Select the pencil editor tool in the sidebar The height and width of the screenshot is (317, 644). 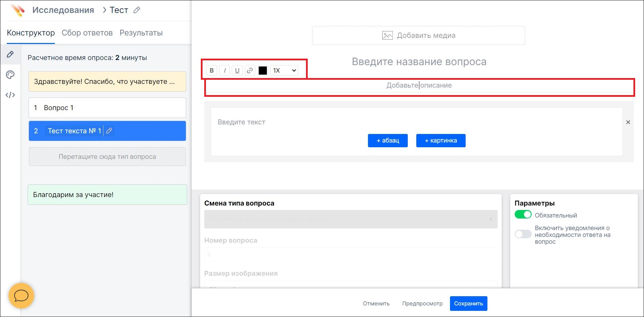10,54
